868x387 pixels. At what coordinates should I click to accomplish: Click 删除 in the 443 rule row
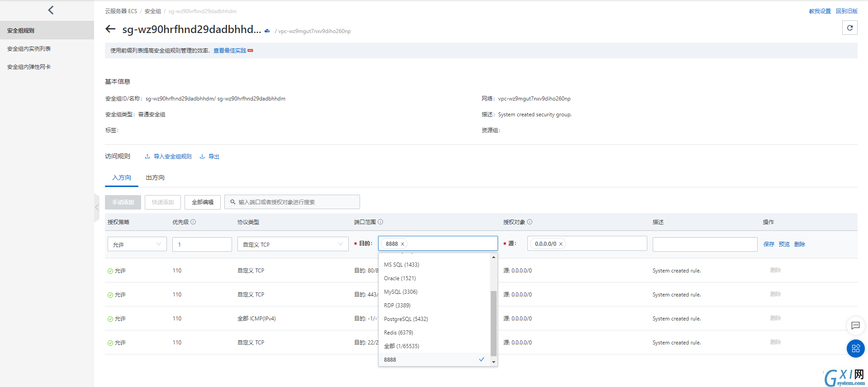coord(776,294)
